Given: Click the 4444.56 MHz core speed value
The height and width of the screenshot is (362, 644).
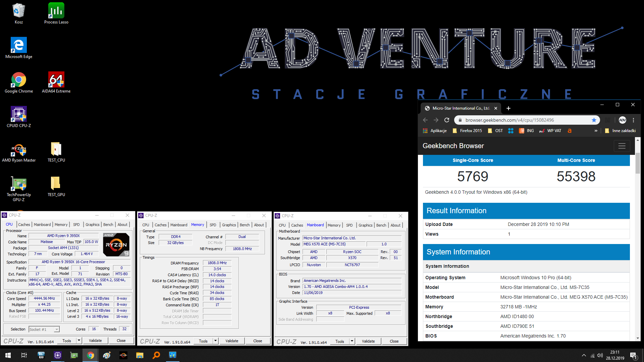Looking at the screenshot, I should tap(44, 298).
